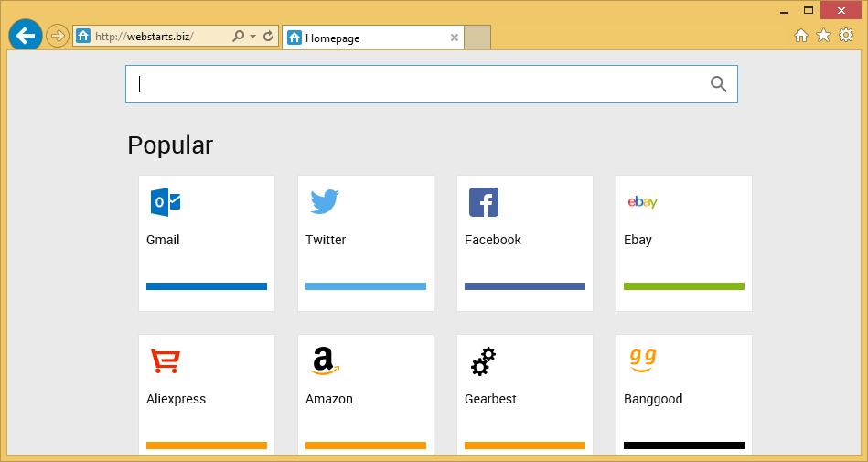This screenshot has width=868, height=462.
Task: Open a new blank tab
Action: pos(477,38)
